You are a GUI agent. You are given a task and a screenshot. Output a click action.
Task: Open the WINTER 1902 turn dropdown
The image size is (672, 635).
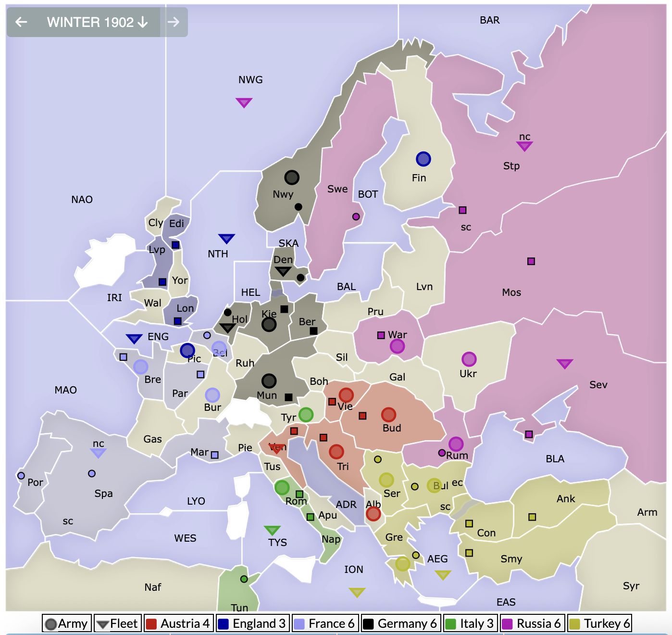pos(97,22)
